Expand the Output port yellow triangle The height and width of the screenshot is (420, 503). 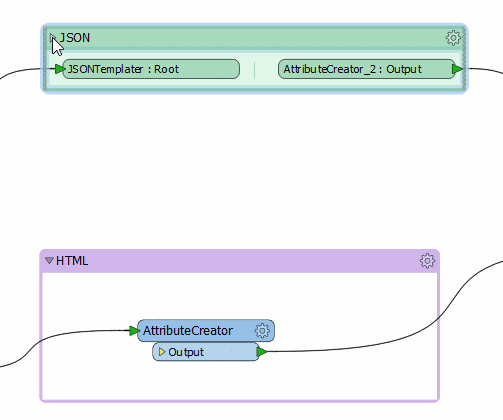pos(162,352)
